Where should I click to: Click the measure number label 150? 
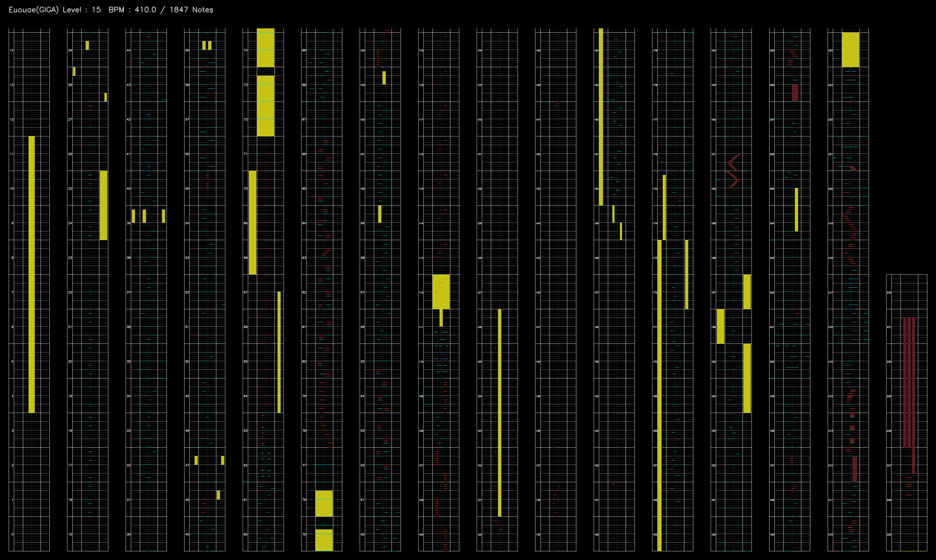click(596, 534)
